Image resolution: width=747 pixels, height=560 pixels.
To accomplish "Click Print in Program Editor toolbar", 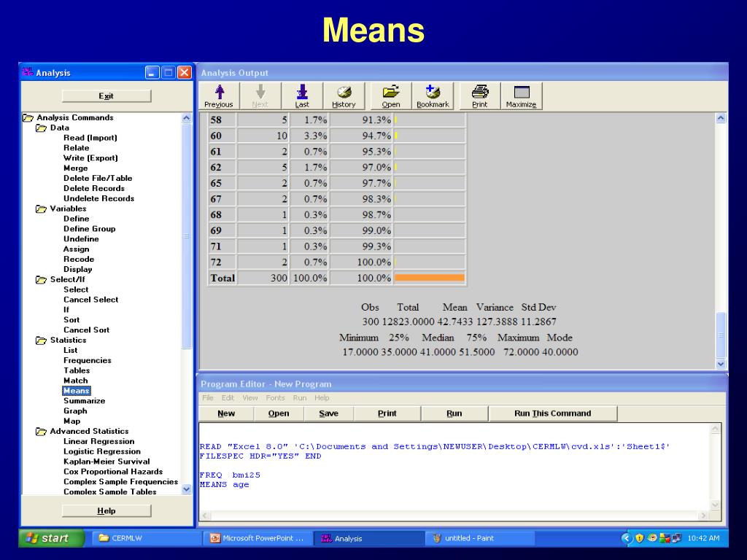I will click(387, 413).
